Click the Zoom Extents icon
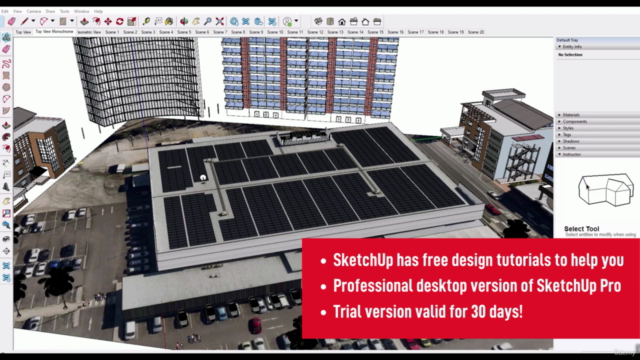The image size is (640, 360). (x=220, y=21)
